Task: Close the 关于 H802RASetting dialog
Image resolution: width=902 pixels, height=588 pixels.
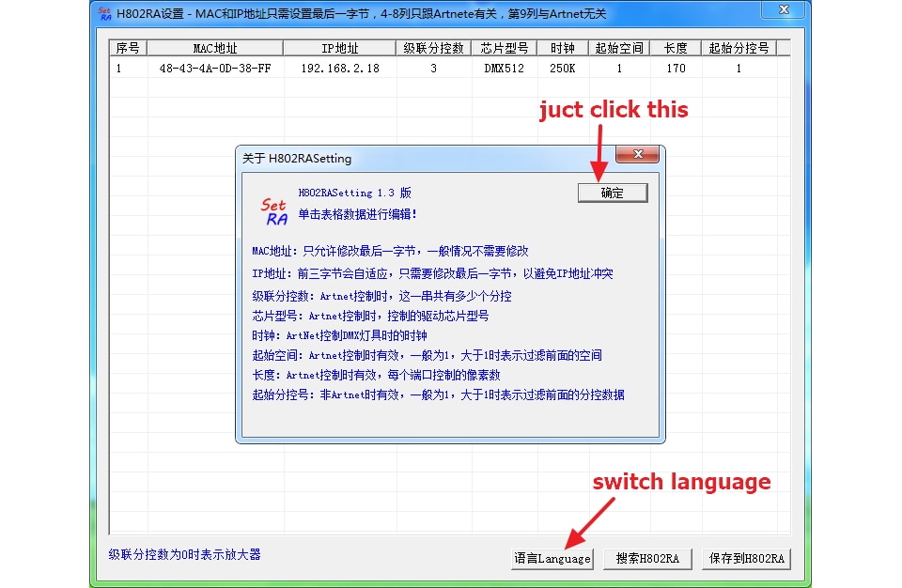Action: [x=637, y=154]
